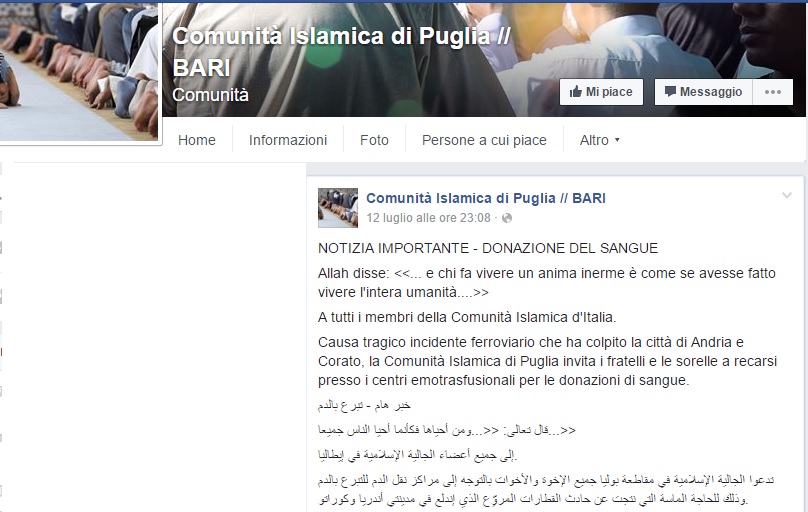
Task: Go to the Home tab
Action: pos(197,140)
